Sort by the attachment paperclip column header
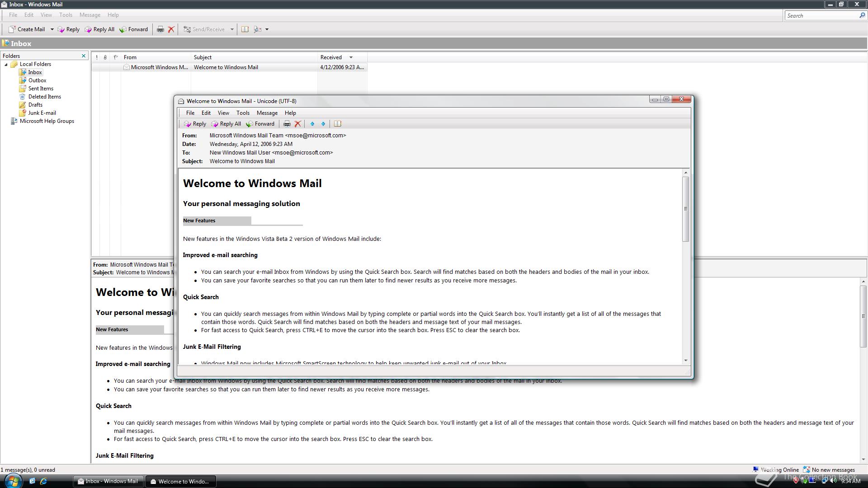The width and height of the screenshot is (868, 488). (105, 57)
